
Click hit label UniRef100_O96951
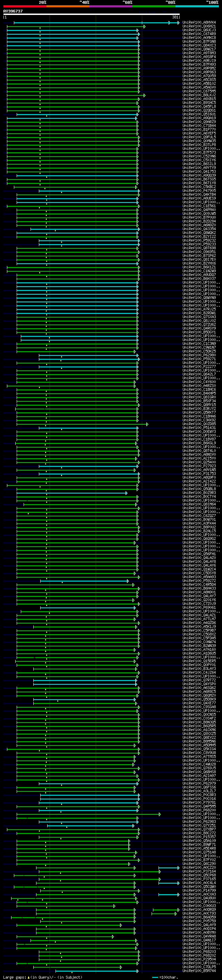tap(199, 252)
